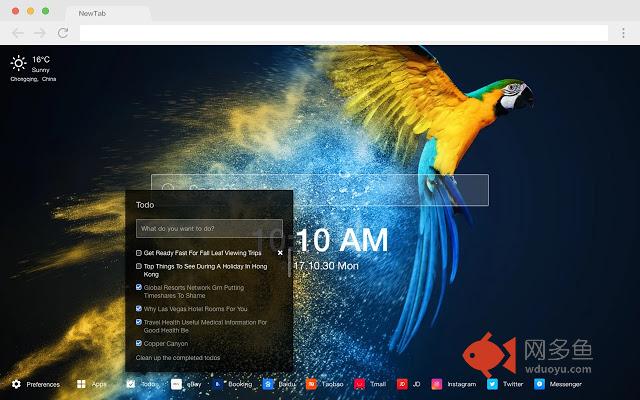Viewport: 640px width, 400px height.
Task: Click the 'Chongqing, China' location text
Action: click(33, 79)
